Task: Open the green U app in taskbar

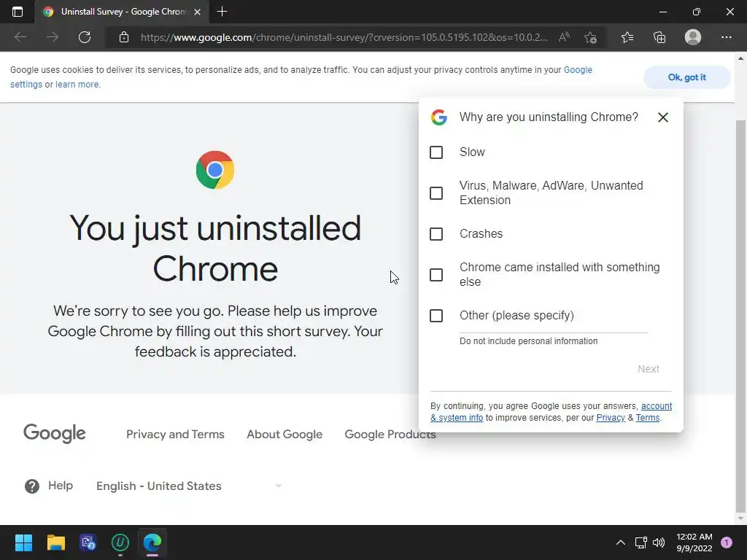Action: tap(120, 542)
